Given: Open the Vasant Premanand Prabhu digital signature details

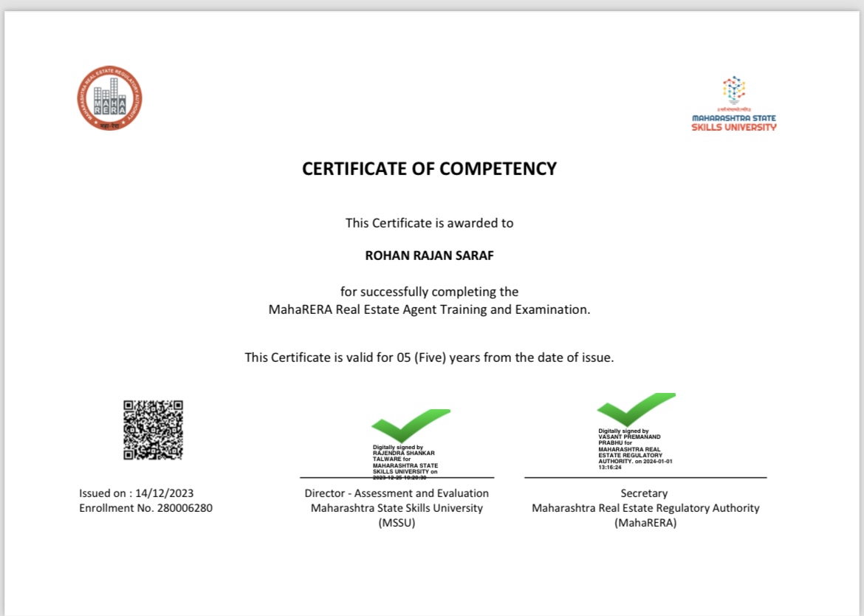Looking at the screenshot, I should [x=634, y=449].
